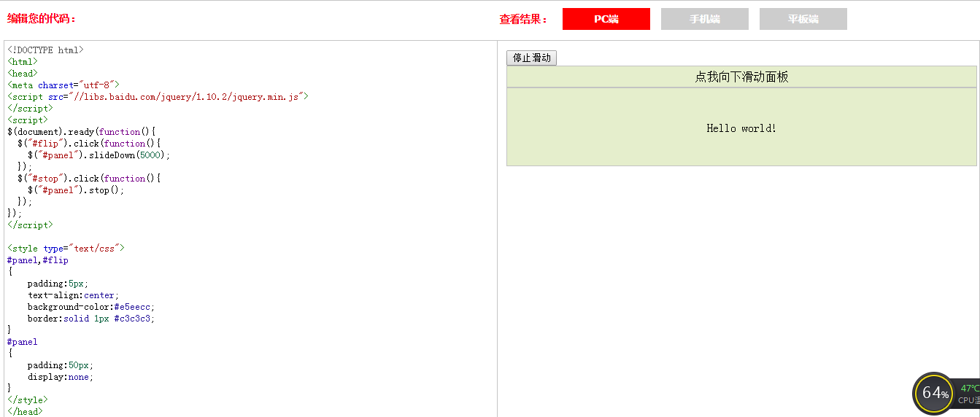
Task: Click the jquery.min.js script src line
Action: pyautogui.click(x=158, y=97)
